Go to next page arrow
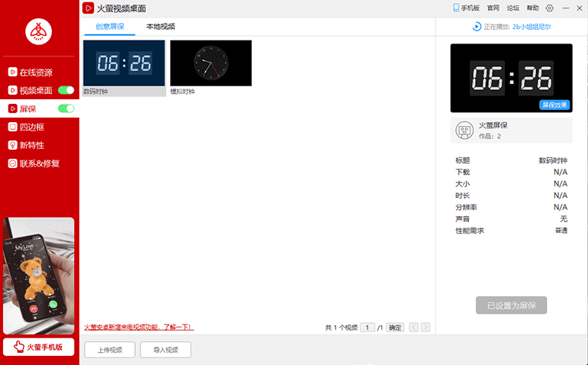This screenshot has height=365, width=588. (x=426, y=328)
